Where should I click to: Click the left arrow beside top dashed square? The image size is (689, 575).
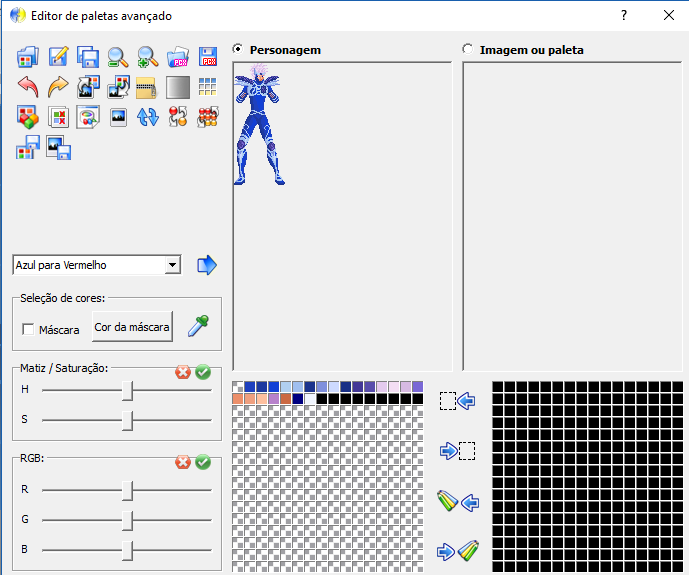[x=466, y=401]
